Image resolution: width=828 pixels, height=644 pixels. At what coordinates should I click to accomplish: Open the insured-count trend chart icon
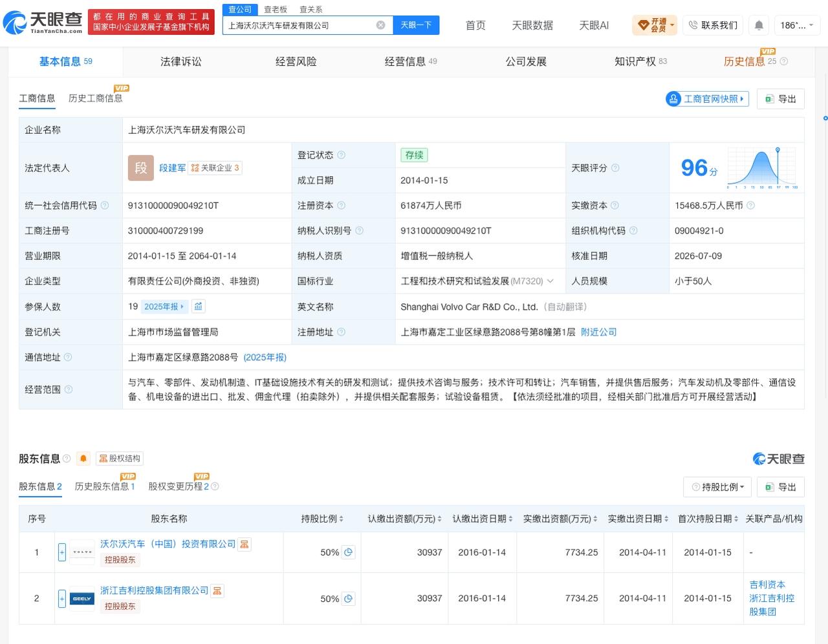point(199,306)
